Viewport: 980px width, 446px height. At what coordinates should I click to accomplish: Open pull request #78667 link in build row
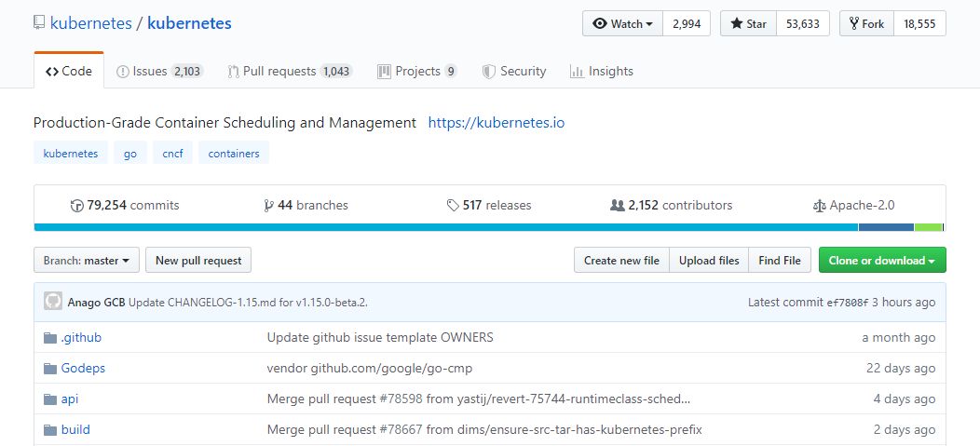pos(401,430)
